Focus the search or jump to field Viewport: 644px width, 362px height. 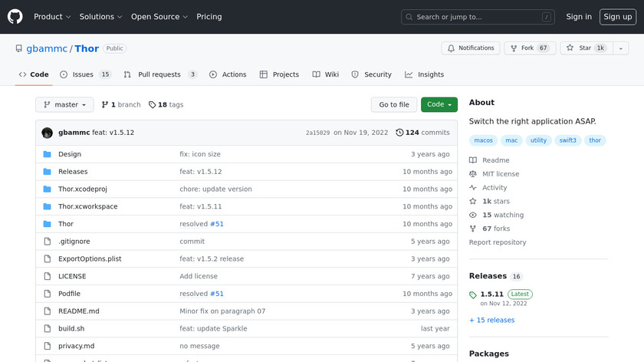point(479,16)
